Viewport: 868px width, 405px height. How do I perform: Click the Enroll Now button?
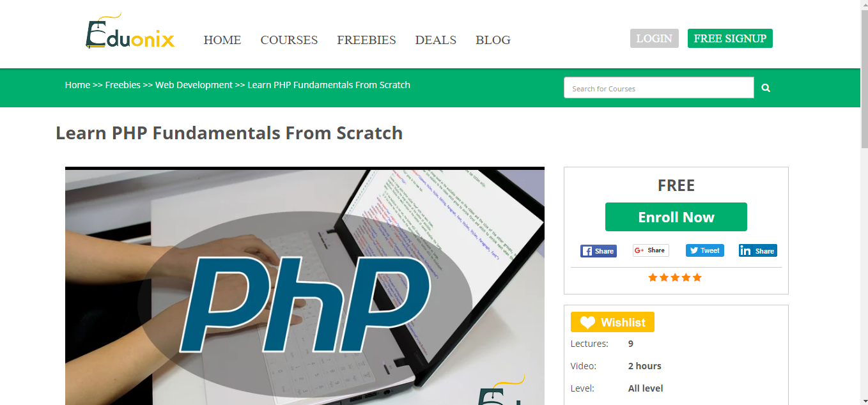[x=676, y=217]
